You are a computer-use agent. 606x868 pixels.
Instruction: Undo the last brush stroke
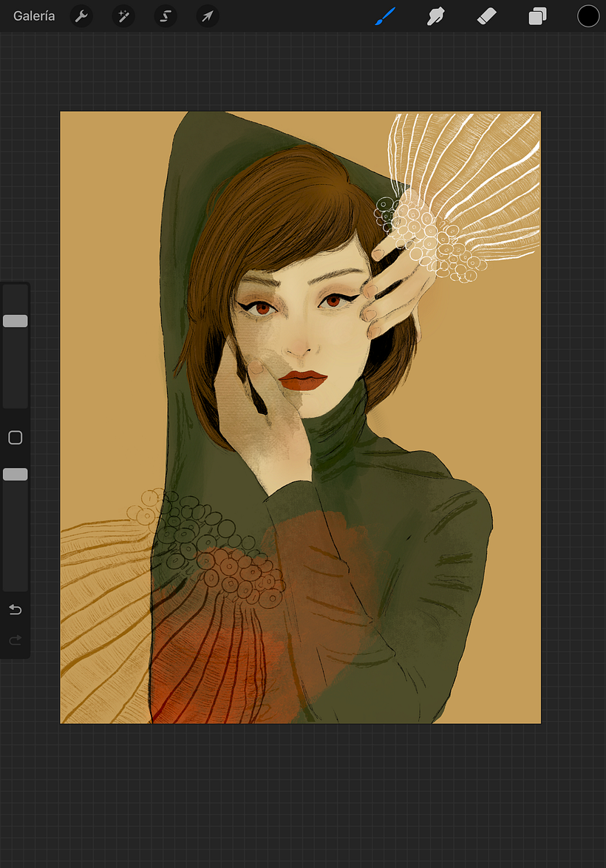(15, 609)
